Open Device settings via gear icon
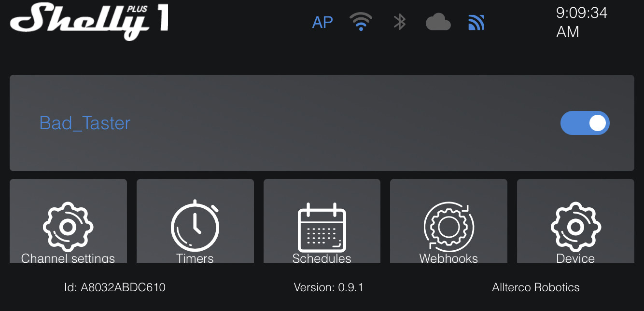The height and width of the screenshot is (311, 644). coord(575,227)
